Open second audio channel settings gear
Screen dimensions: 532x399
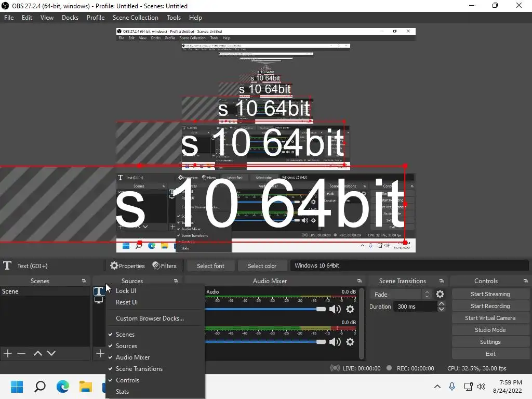(350, 342)
